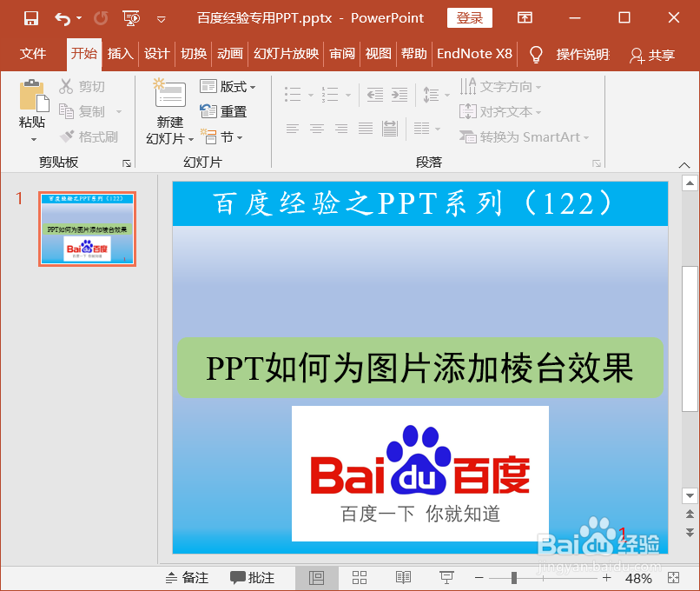Click justify text icon
This screenshot has height=591, width=700.
click(x=366, y=129)
